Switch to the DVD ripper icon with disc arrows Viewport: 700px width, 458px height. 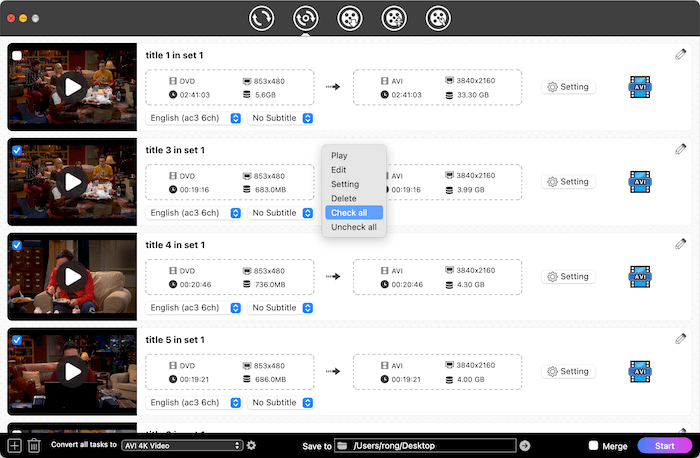[307, 18]
